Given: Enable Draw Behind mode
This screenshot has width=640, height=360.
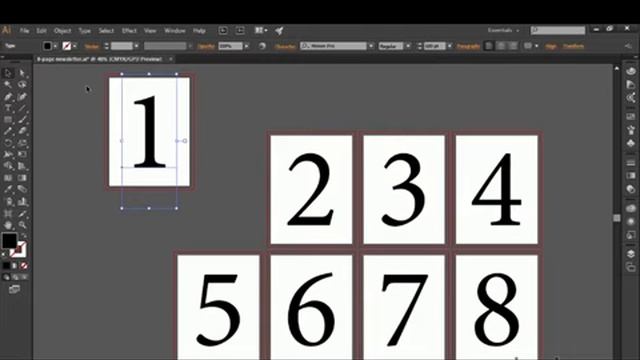Looking at the screenshot, I should coord(15,277).
